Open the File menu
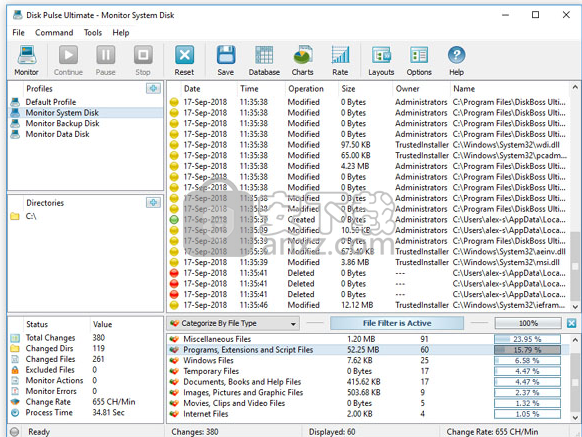This screenshot has height=437, width=582. point(18,33)
